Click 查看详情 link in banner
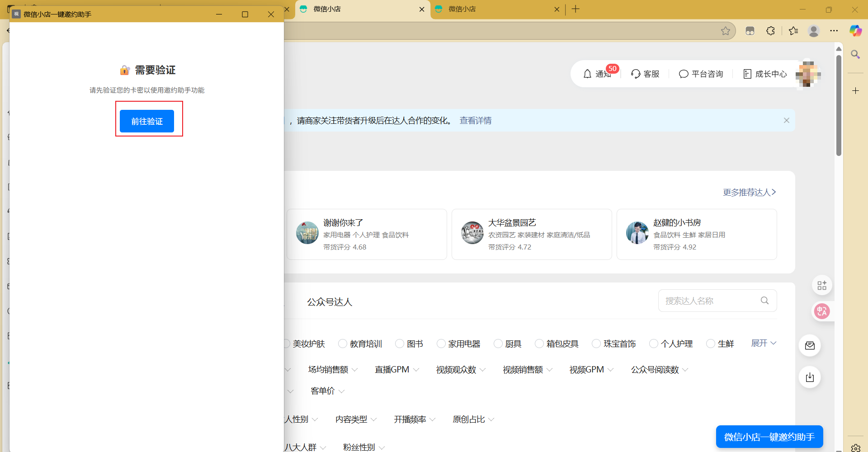The width and height of the screenshot is (868, 452). (476, 121)
